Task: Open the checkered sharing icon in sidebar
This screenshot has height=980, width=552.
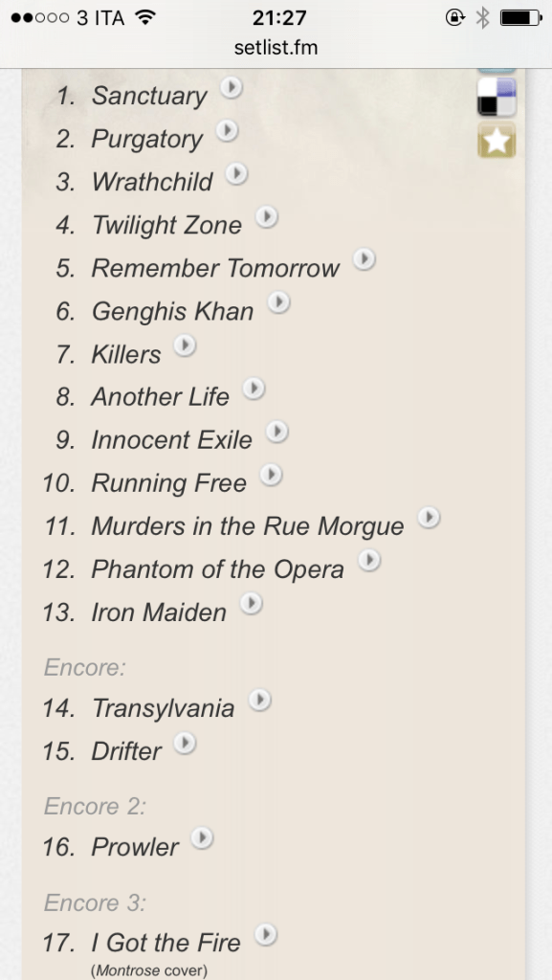Action: coord(496,97)
